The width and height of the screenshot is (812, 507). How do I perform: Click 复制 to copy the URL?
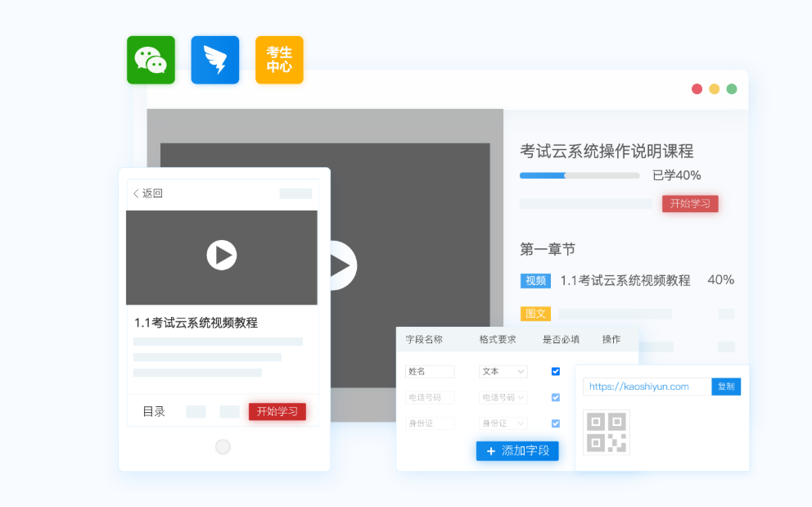726,387
